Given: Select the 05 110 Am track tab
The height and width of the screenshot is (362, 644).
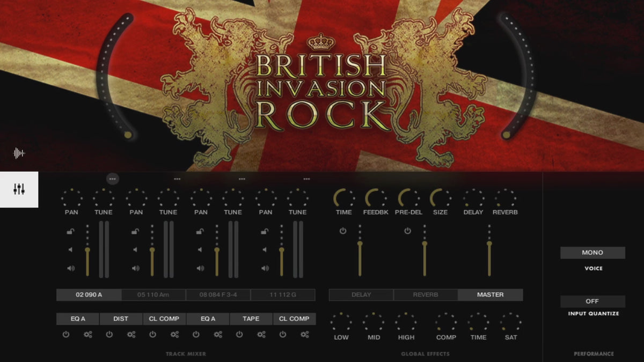Looking at the screenshot, I should tap(153, 295).
